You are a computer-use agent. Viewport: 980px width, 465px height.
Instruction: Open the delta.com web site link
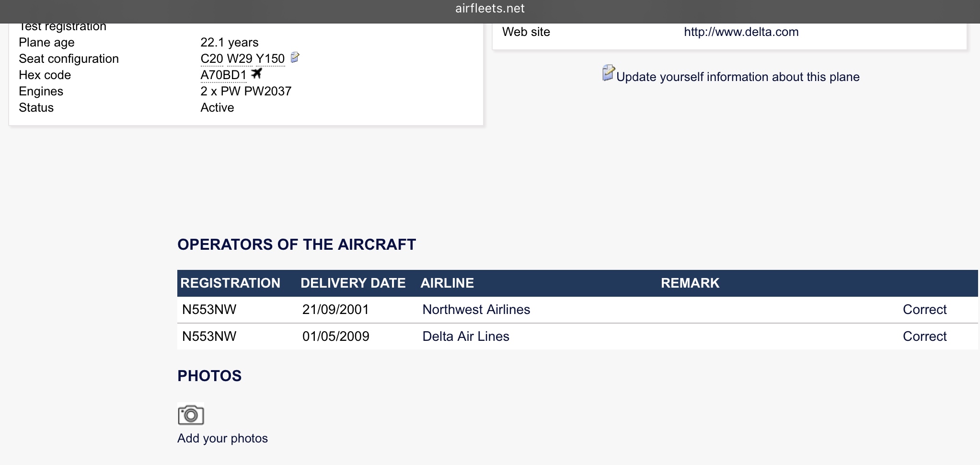pos(741,32)
